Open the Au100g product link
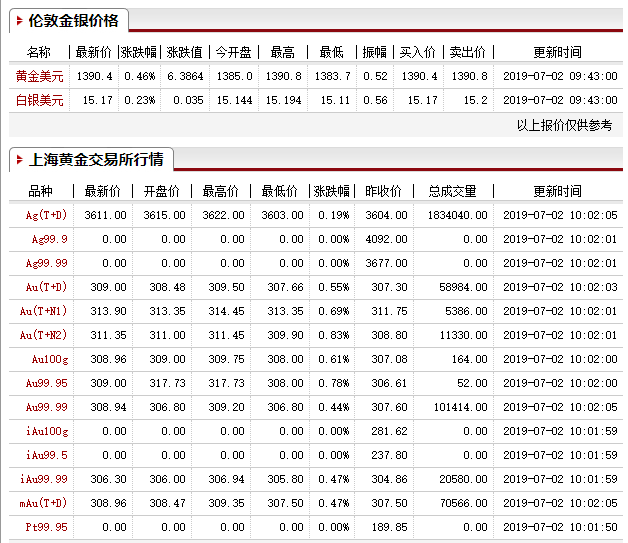 point(49,359)
